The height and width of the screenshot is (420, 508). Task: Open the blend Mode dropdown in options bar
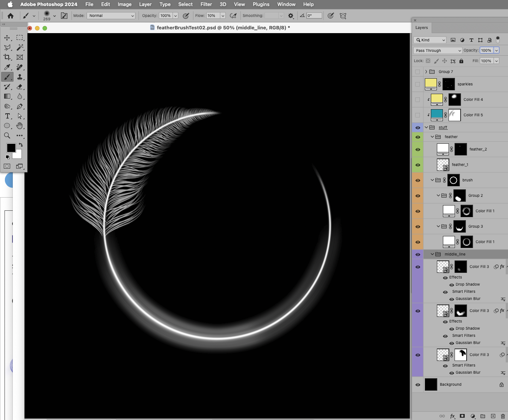coord(111,15)
